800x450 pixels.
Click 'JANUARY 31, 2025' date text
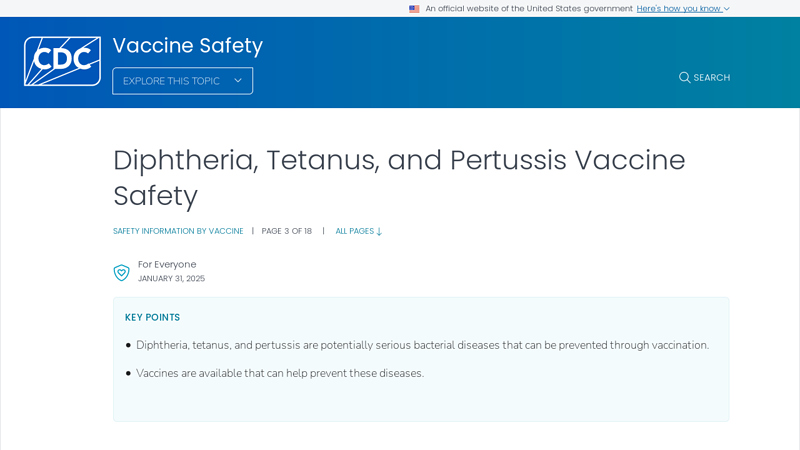pos(171,279)
